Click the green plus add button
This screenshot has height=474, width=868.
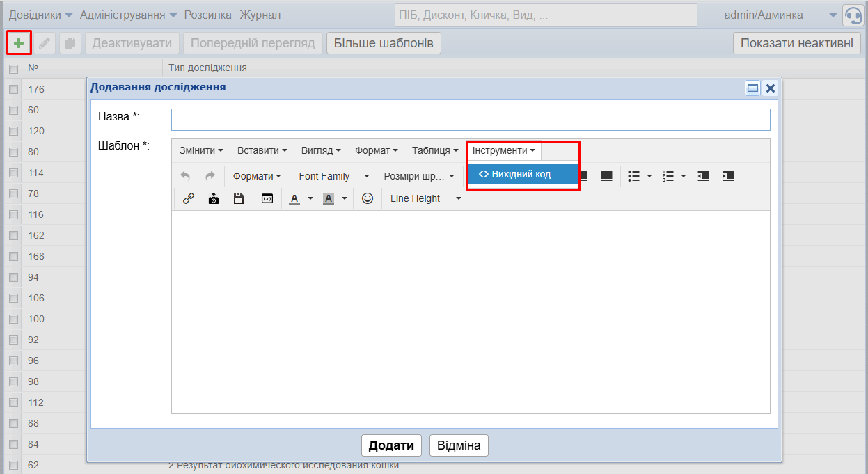pos(19,43)
